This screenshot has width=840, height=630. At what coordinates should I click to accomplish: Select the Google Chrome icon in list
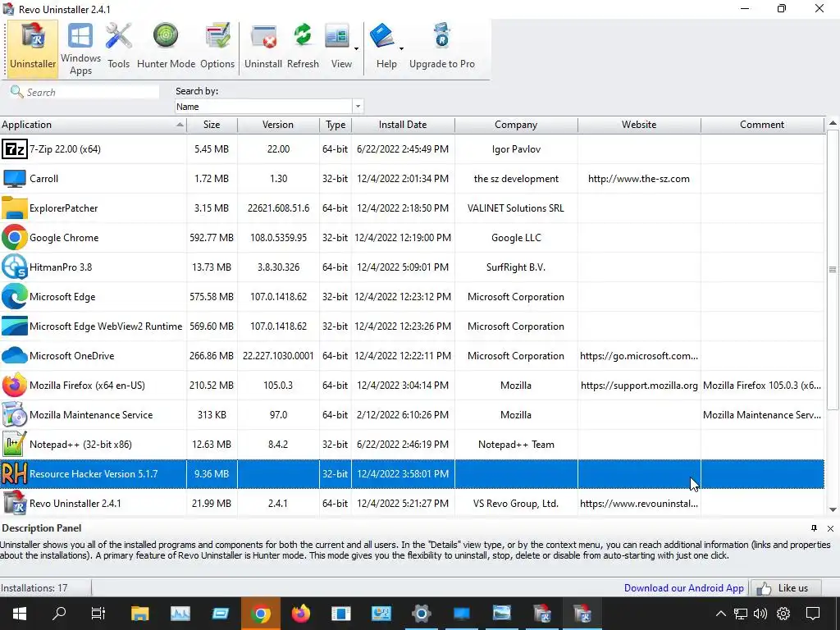tap(15, 237)
